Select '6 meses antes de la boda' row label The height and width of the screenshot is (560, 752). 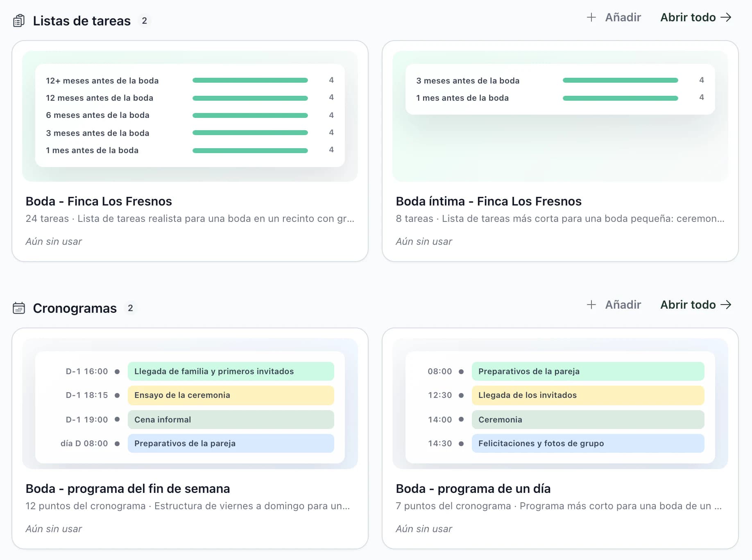click(x=97, y=115)
